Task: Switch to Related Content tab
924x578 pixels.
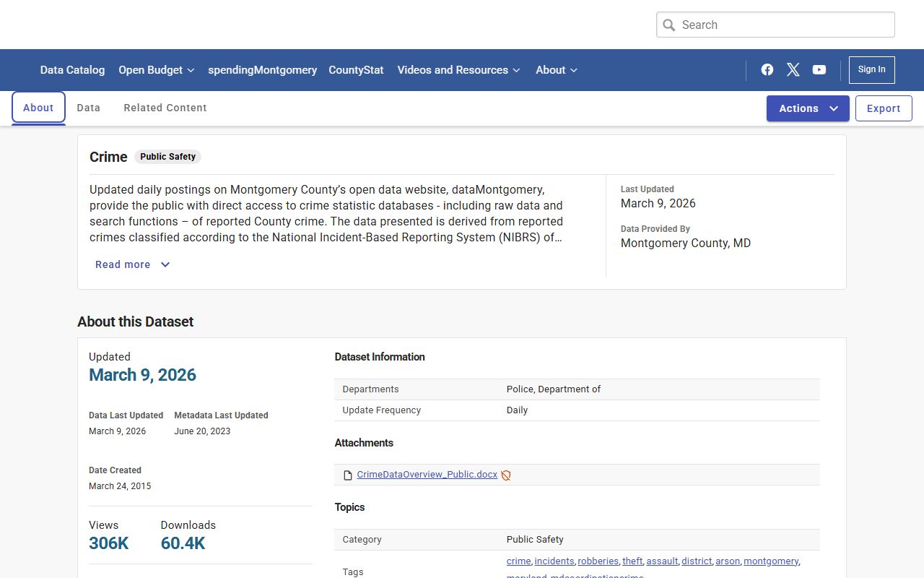Action: click(x=165, y=108)
